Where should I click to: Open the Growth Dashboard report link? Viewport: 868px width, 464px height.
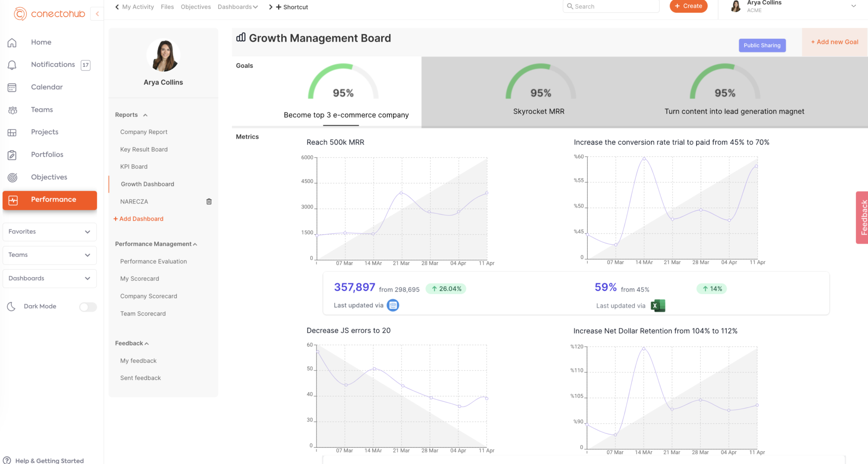(147, 184)
